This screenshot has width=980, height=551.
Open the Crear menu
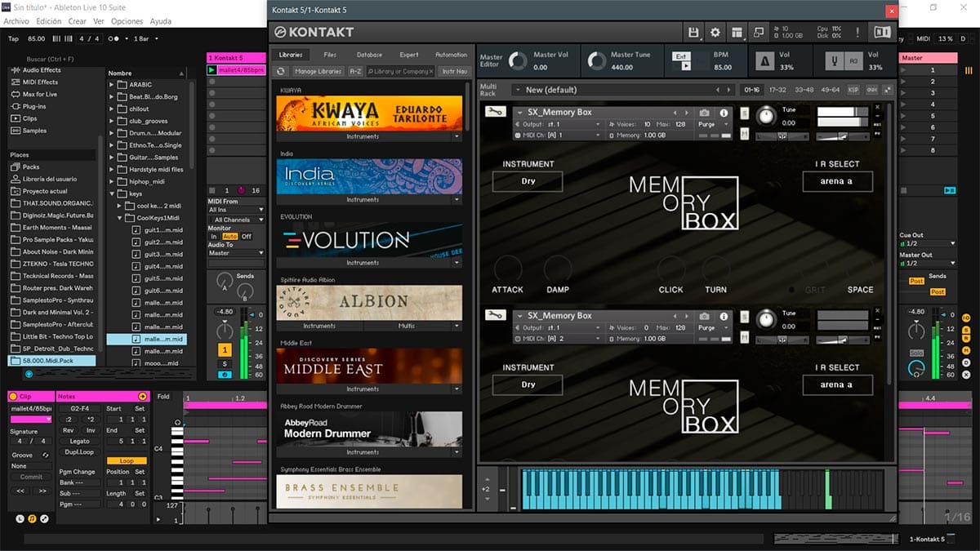click(x=77, y=21)
